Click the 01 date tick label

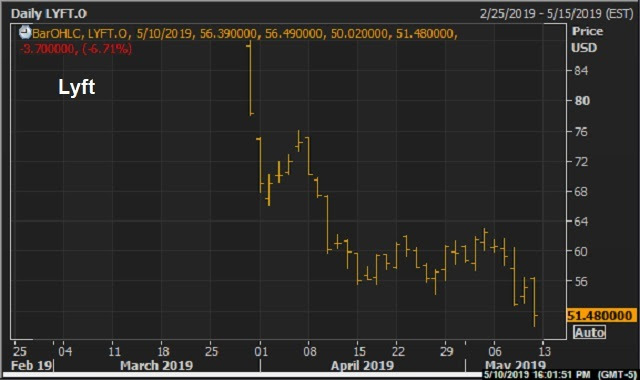(x=261, y=351)
